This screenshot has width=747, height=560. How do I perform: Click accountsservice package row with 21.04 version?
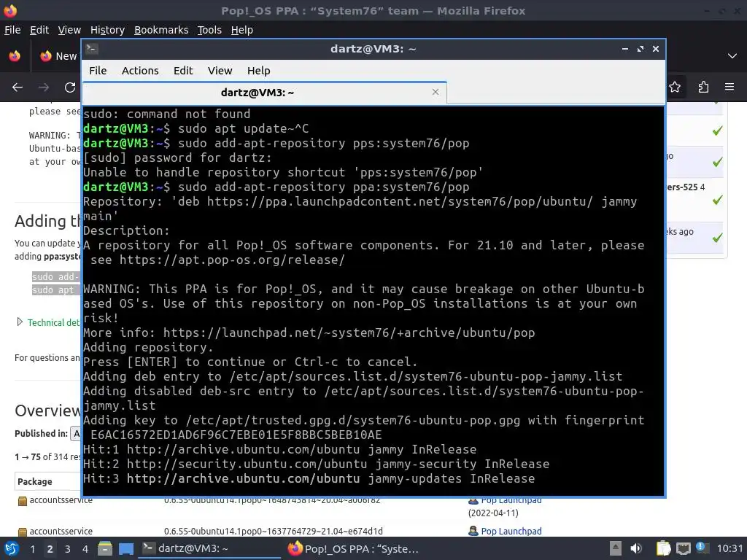(x=61, y=531)
